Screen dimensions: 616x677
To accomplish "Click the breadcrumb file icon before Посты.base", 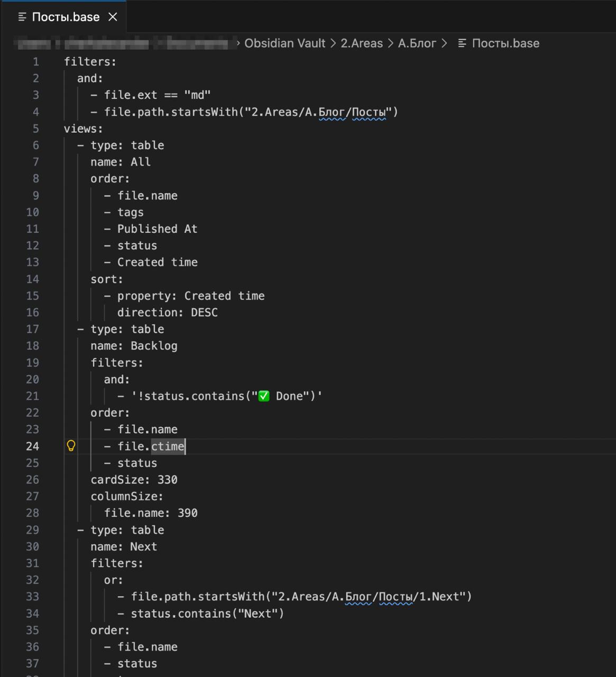I will tap(462, 43).
